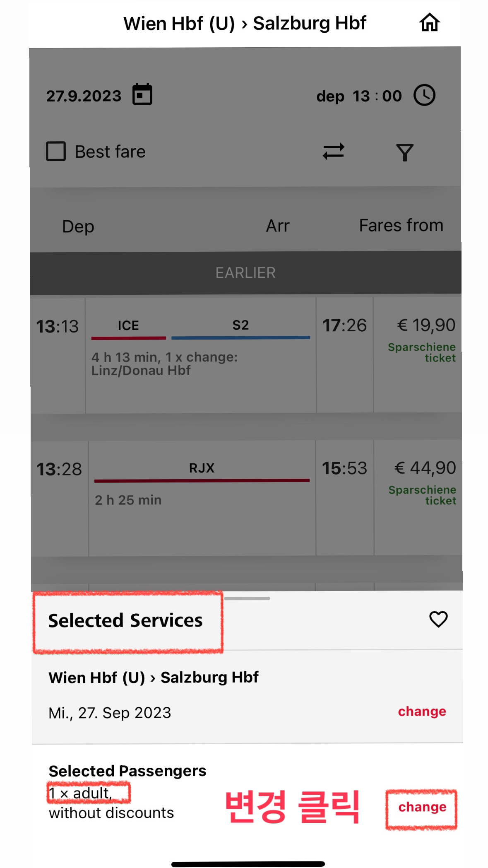Change the travel date Mi., 27. Sep 2023
488x868 pixels.
point(422,711)
